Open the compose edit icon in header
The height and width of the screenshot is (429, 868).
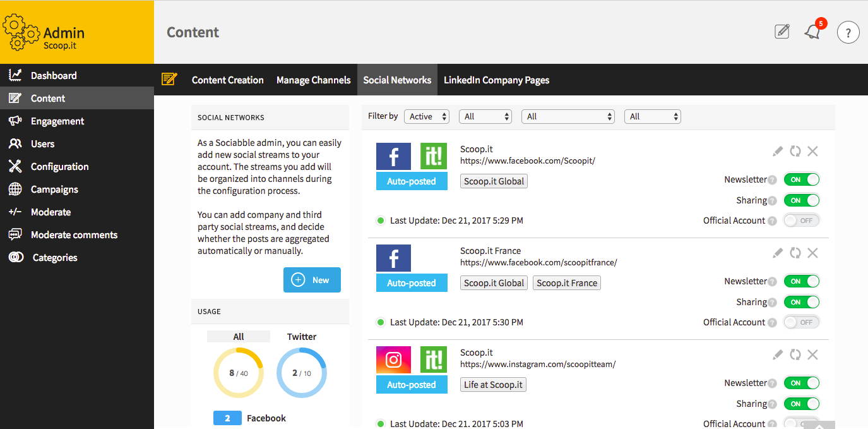(782, 31)
